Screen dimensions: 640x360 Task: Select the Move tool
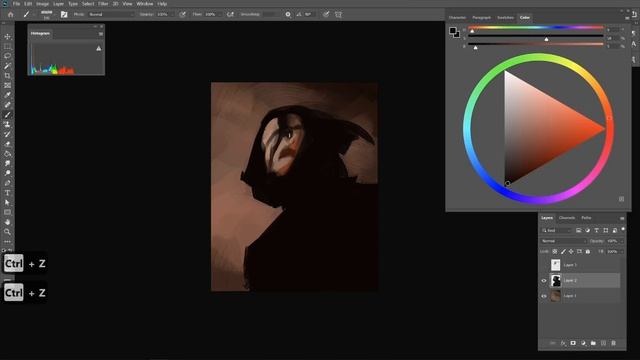(7, 37)
